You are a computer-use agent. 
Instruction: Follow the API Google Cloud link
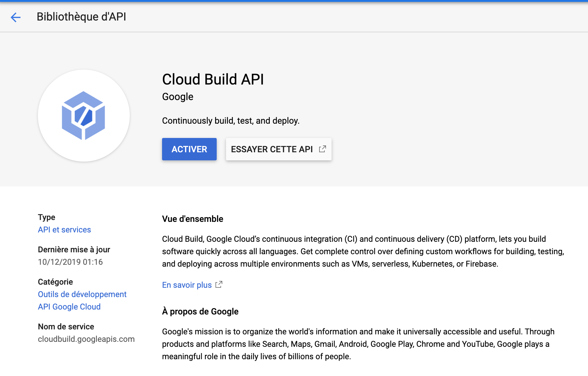69,307
